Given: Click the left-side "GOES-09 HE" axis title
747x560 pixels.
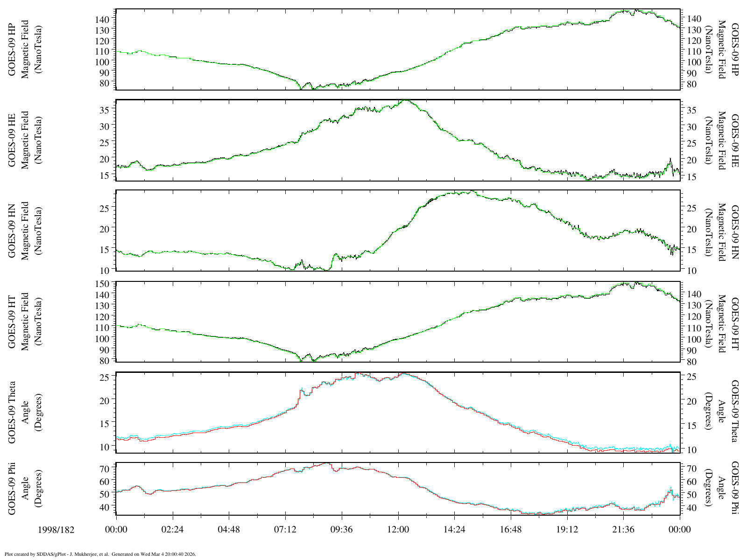Looking at the screenshot, I should 12,140.
